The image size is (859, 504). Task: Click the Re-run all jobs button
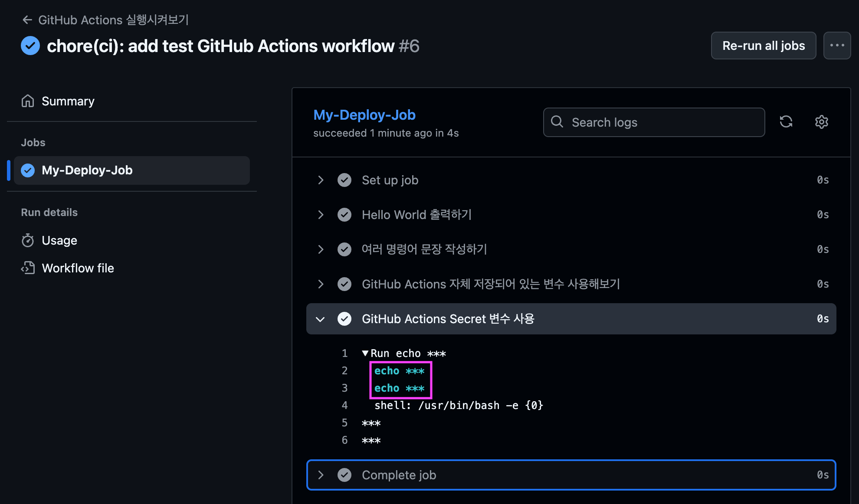pyautogui.click(x=763, y=46)
